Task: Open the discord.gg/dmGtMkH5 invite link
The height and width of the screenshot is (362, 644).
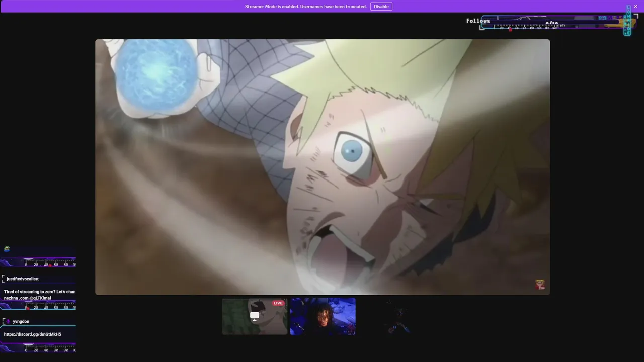Action: [33, 334]
